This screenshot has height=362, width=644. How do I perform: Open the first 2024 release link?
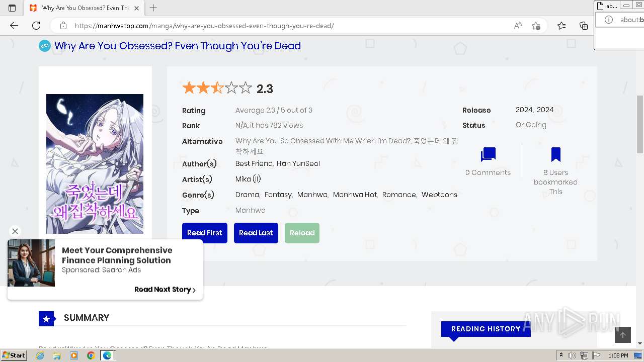(x=524, y=110)
